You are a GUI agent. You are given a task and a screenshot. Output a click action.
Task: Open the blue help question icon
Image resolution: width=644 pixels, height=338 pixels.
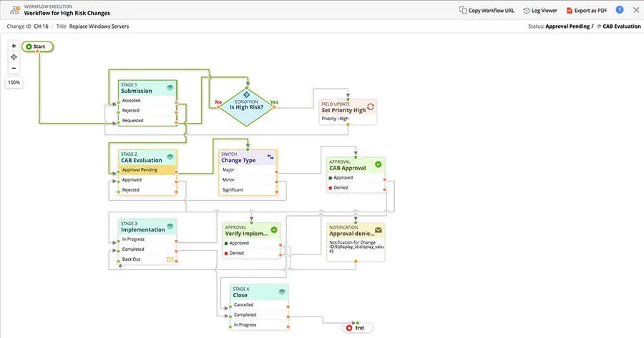pos(620,10)
